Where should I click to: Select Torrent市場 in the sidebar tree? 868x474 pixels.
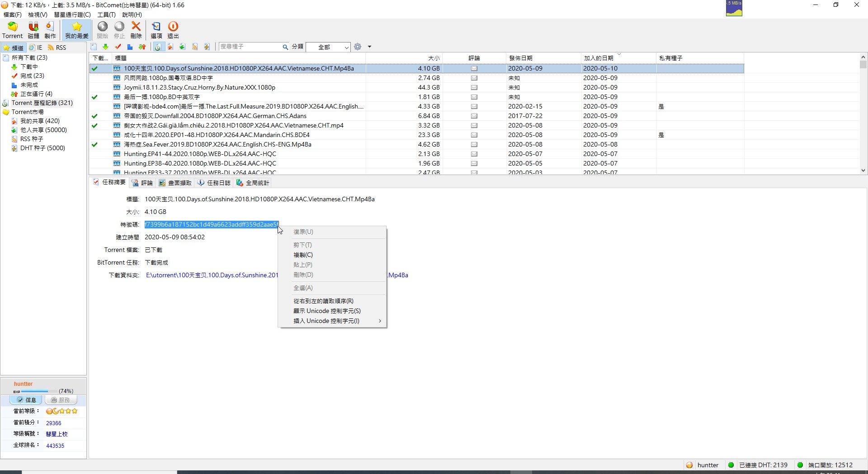point(28,112)
